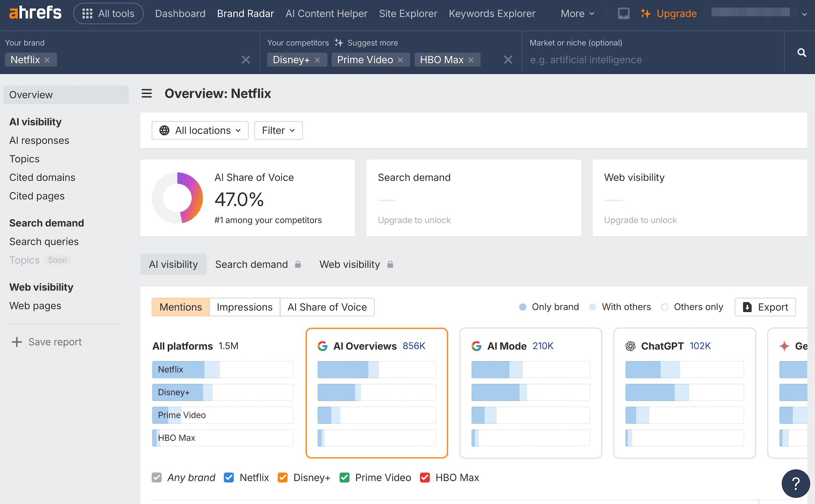The height and width of the screenshot is (504, 815).
Task: Toggle the Only brand legend dot
Action: (x=523, y=307)
